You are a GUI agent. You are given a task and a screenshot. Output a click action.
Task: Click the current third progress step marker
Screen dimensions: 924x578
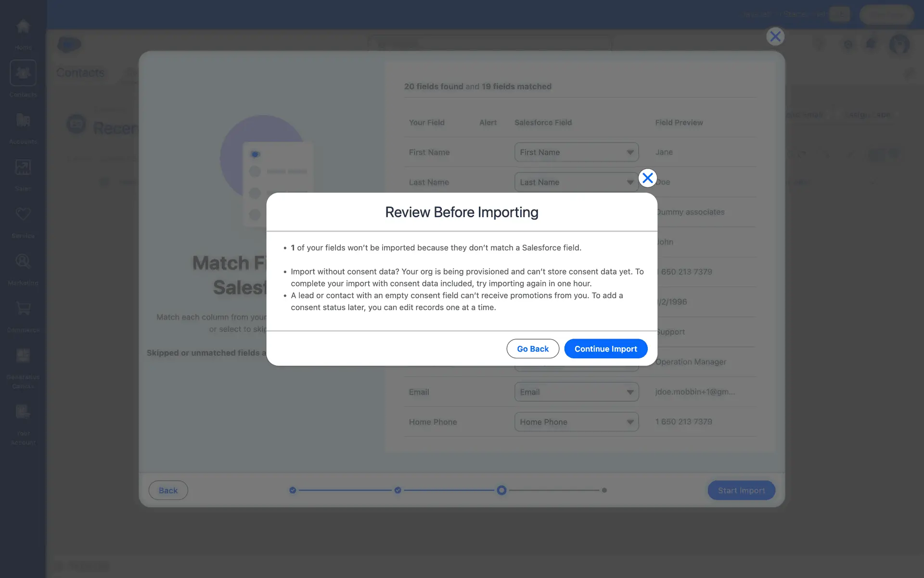(501, 490)
